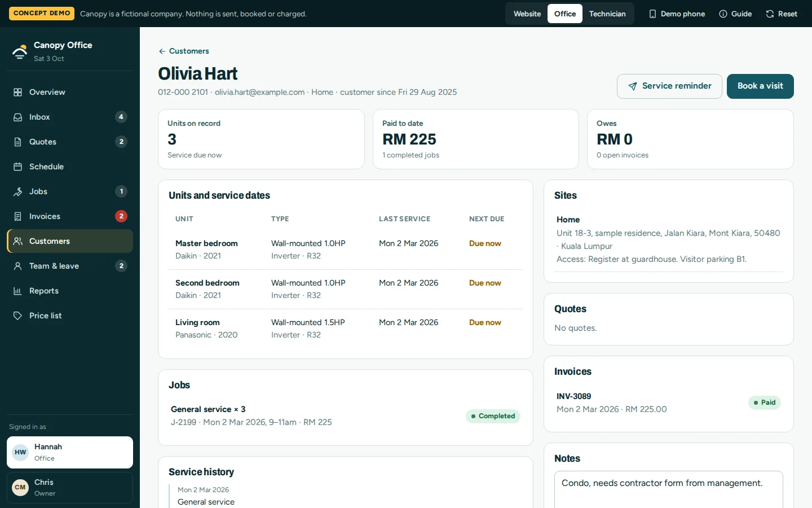The height and width of the screenshot is (508, 812).
Task: Click the Book a visit button
Action: point(760,86)
